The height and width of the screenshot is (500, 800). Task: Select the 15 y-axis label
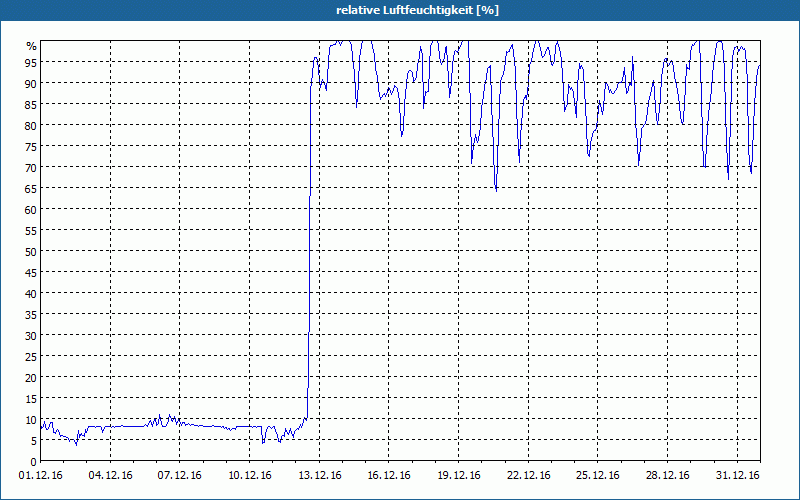click(x=31, y=398)
